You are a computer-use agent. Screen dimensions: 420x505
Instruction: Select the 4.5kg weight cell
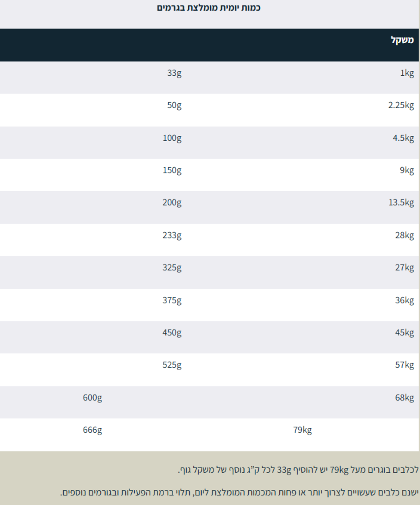(x=403, y=138)
